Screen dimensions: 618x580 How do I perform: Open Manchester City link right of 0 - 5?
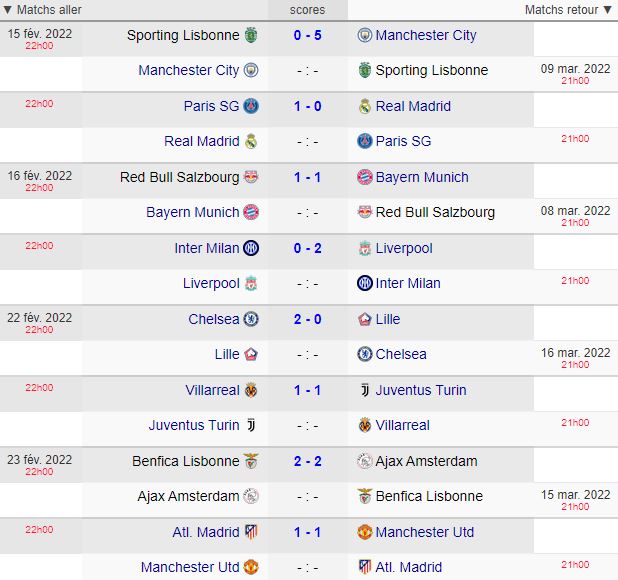(x=426, y=35)
